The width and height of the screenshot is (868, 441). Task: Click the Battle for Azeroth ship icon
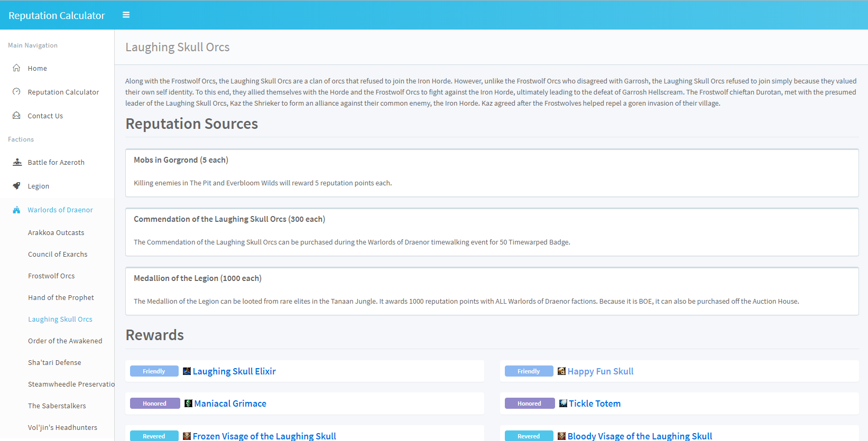[x=17, y=162]
